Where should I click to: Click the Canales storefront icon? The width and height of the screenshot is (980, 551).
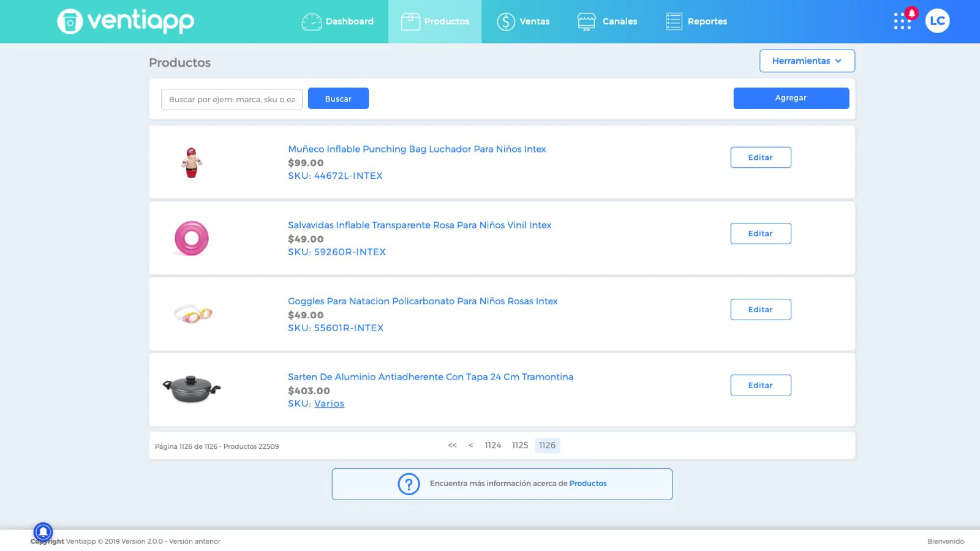[x=586, y=21]
